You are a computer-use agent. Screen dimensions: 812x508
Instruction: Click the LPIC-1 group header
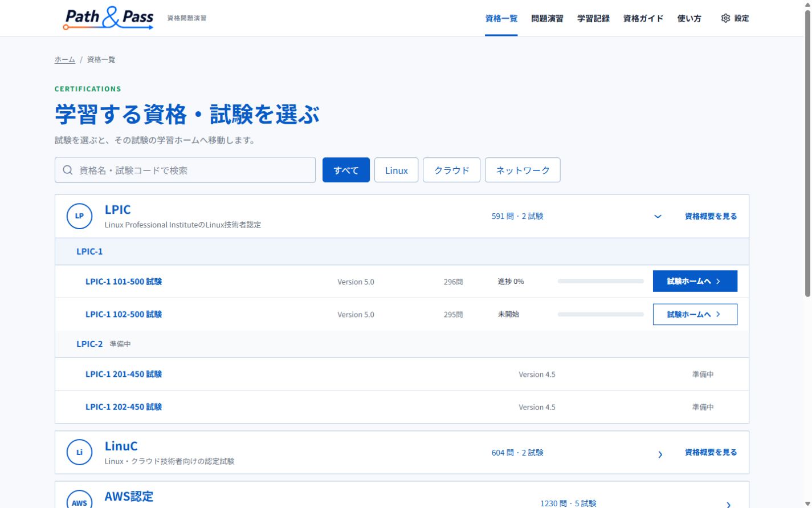(x=402, y=251)
